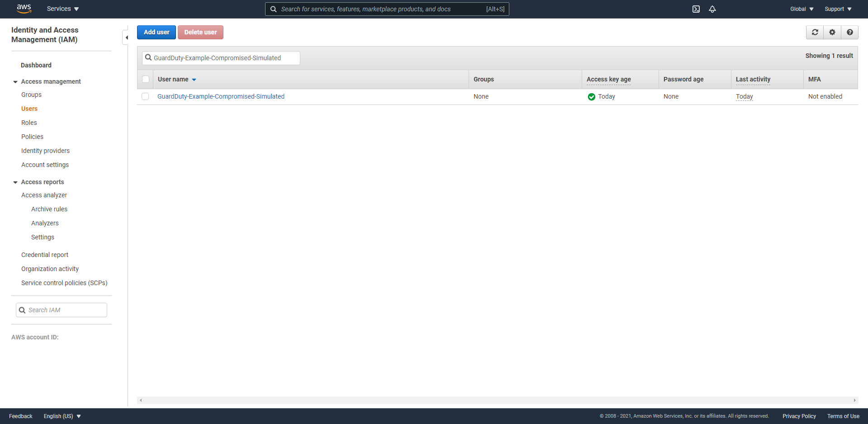This screenshot has height=424, width=868.
Task: Open the help question mark icon
Action: (x=850, y=32)
